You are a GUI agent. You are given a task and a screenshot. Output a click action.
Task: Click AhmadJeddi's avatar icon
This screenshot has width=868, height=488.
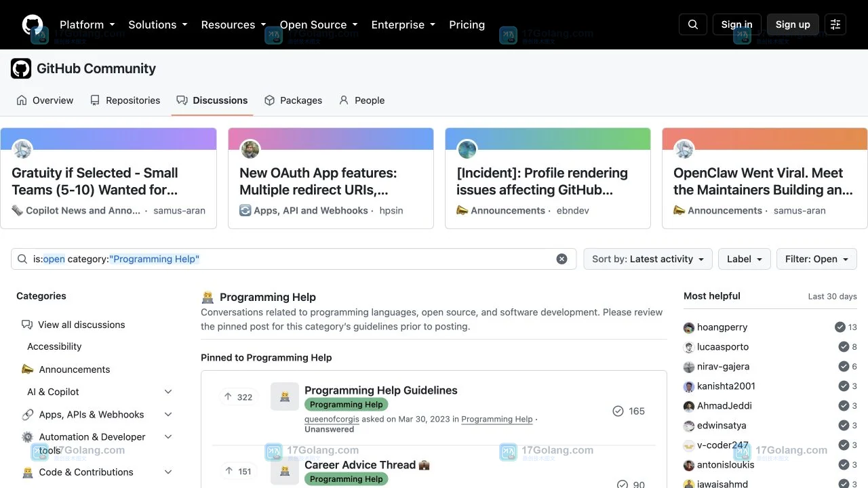pyautogui.click(x=689, y=406)
